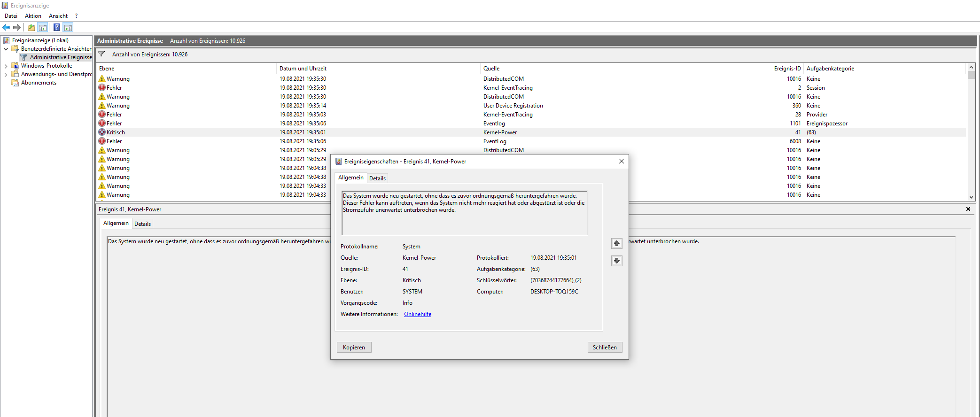The width and height of the screenshot is (980, 417).
Task: Click computer name DESKTOP-TOQ159C value
Action: [554, 292]
